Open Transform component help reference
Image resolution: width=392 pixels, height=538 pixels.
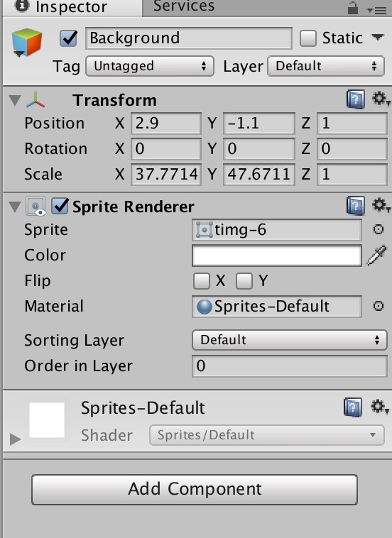(x=355, y=99)
